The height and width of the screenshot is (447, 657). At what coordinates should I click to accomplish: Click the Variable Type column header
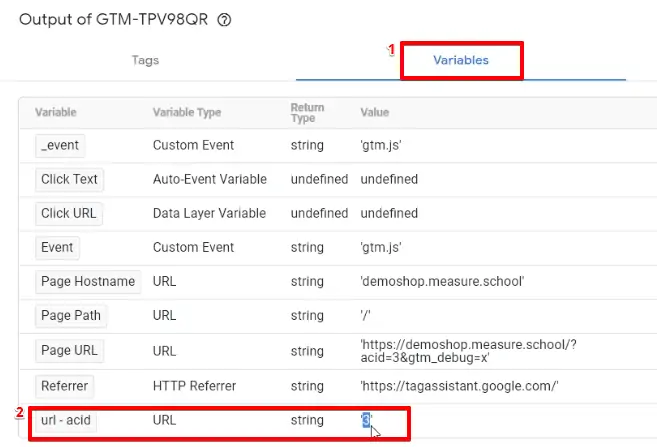tap(187, 112)
